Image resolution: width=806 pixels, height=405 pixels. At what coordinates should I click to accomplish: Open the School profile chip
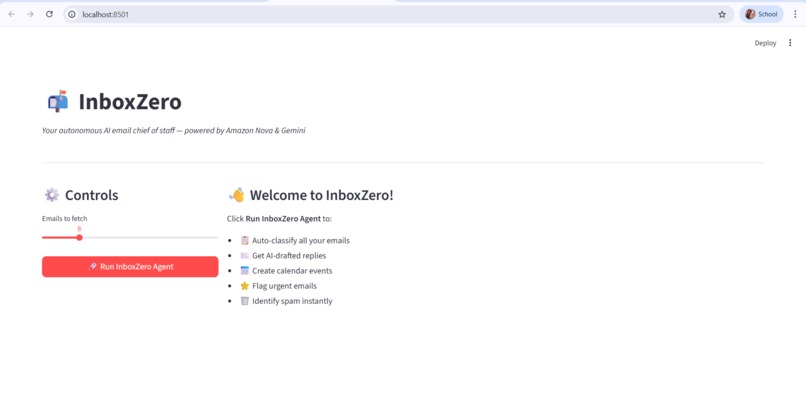[x=761, y=14]
